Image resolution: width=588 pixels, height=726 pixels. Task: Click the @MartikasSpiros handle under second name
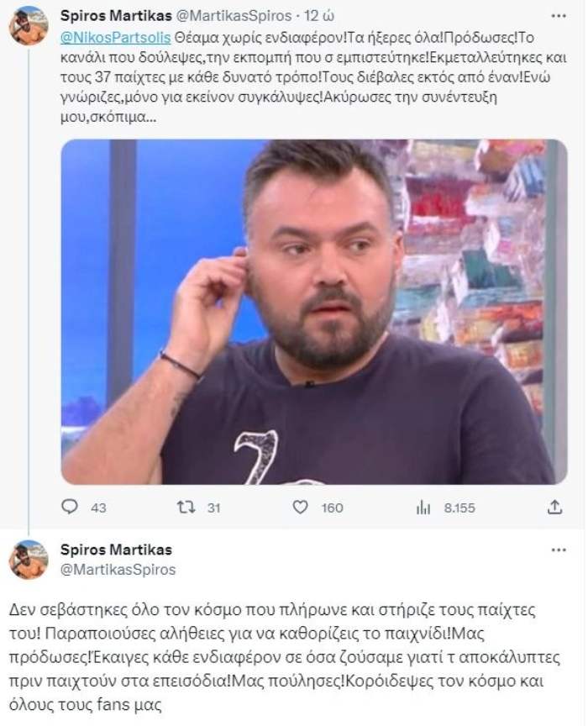pos(118,569)
